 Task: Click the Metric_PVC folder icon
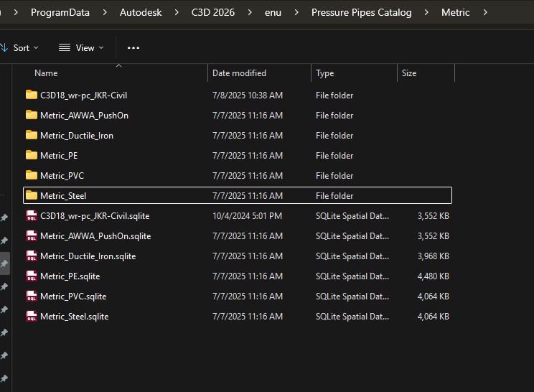pyautogui.click(x=32, y=175)
